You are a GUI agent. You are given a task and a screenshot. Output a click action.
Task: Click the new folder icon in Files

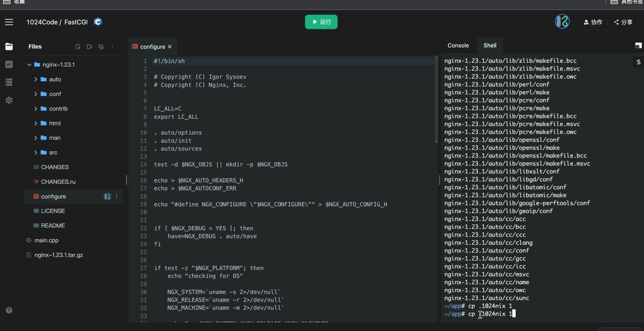point(89,47)
